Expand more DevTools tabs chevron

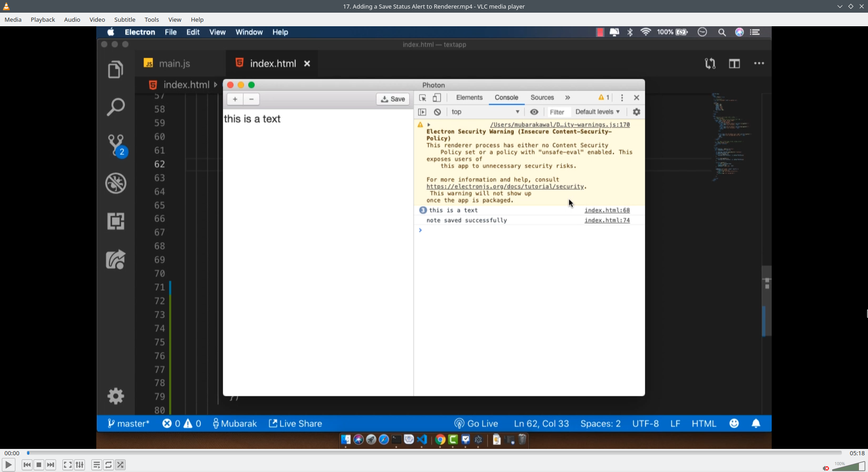click(x=568, y=97)
